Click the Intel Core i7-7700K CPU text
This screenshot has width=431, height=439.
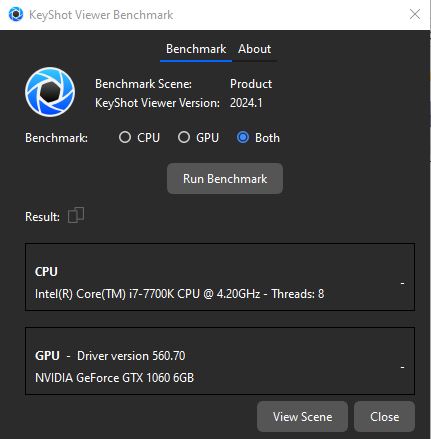coord(179,294)
